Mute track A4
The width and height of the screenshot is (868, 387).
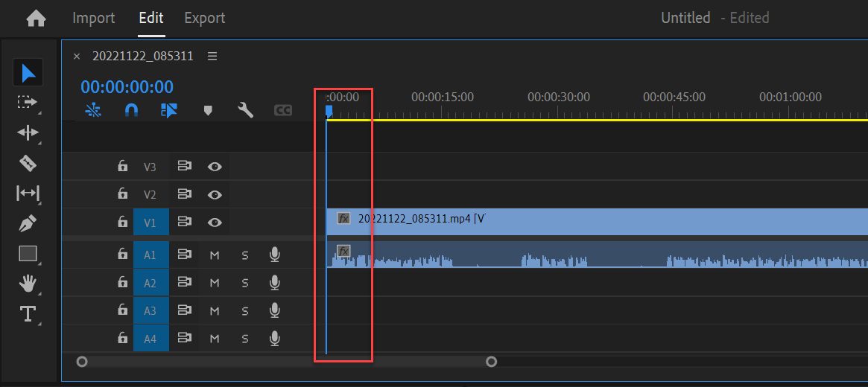[215, 339]
